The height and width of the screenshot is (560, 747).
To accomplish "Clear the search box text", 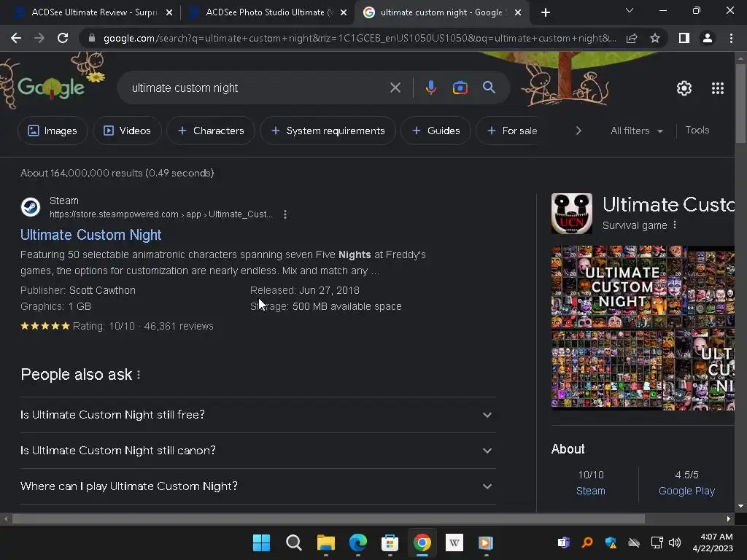I will pos(395,87).
